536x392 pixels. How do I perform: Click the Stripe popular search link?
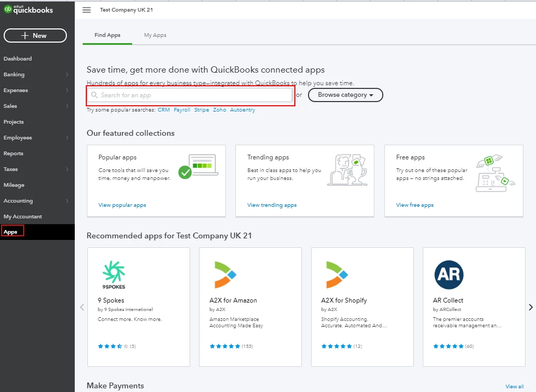point(202,109)
